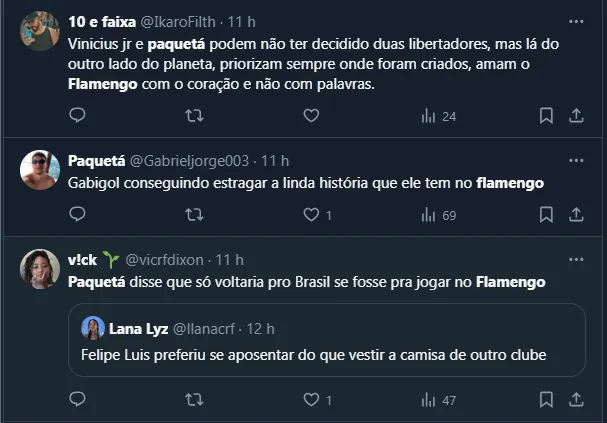Bookmark the v!ck tweet
The width and height of the screenshot is (607, 423).
pyautogui.click(x=546, y=400)
